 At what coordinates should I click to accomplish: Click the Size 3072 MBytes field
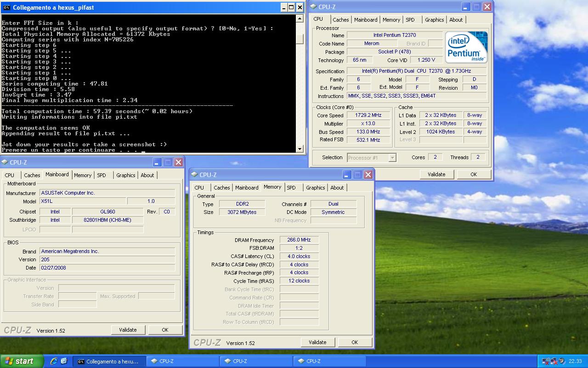pos(242,213)
